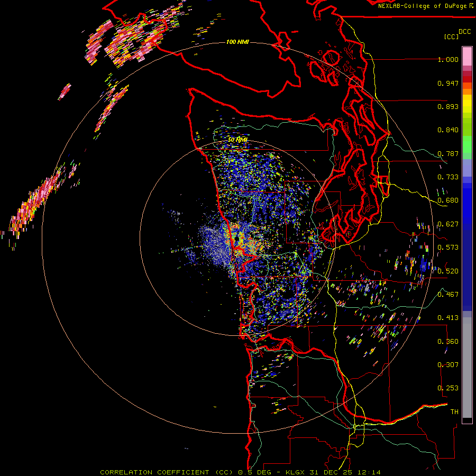Select the 1.000 legend value

448,59
